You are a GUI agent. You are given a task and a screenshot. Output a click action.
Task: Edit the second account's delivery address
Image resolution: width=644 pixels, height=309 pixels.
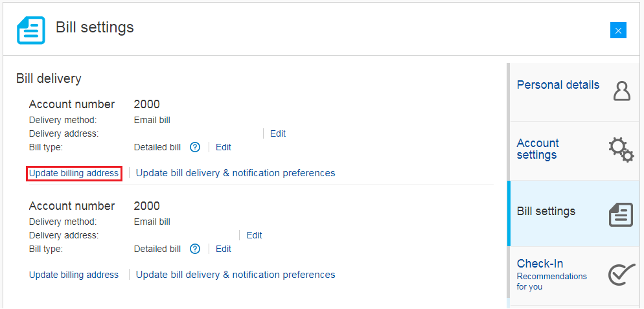pos(255,235)
